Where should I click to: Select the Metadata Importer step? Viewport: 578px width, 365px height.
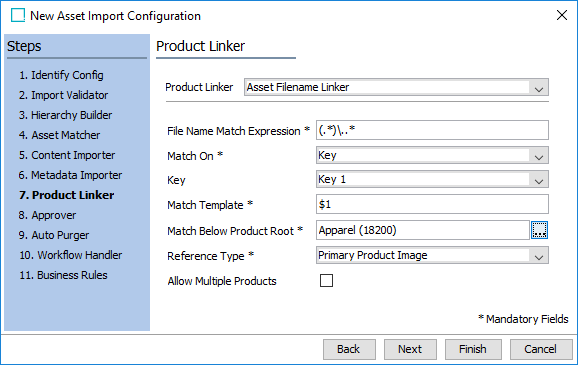(x=70, y=175)
